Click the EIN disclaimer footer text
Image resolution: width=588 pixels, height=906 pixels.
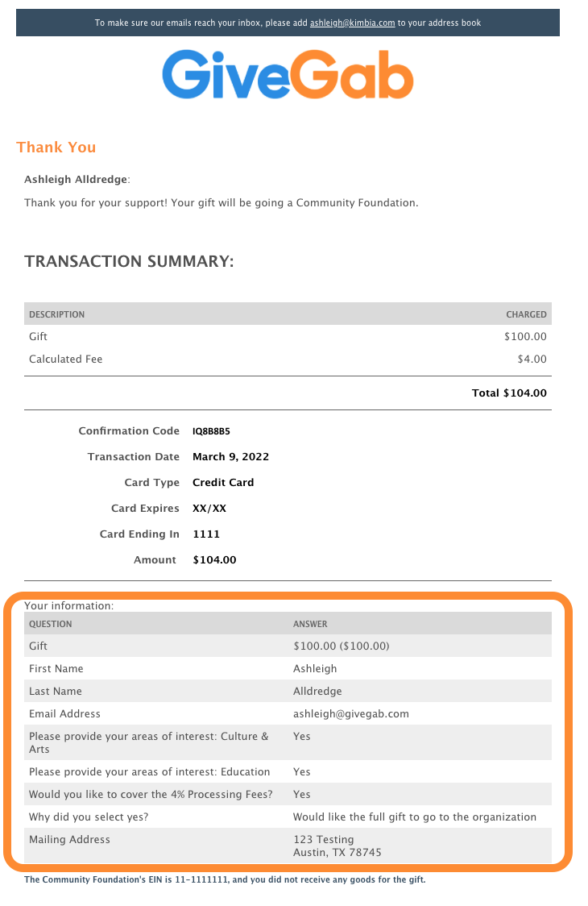225,880
